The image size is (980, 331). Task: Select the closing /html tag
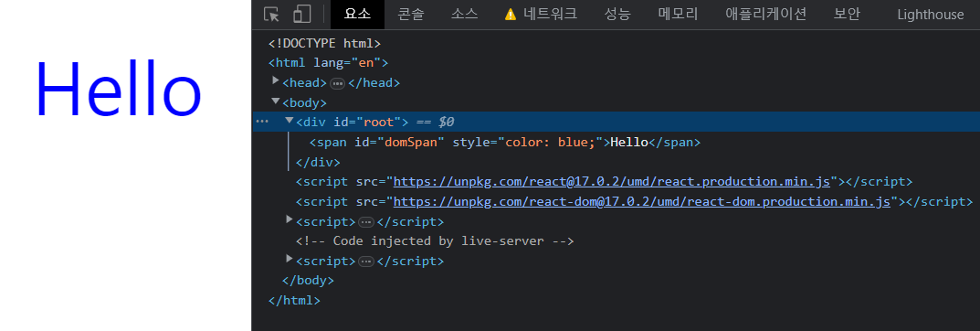click(x=294, y=300)
